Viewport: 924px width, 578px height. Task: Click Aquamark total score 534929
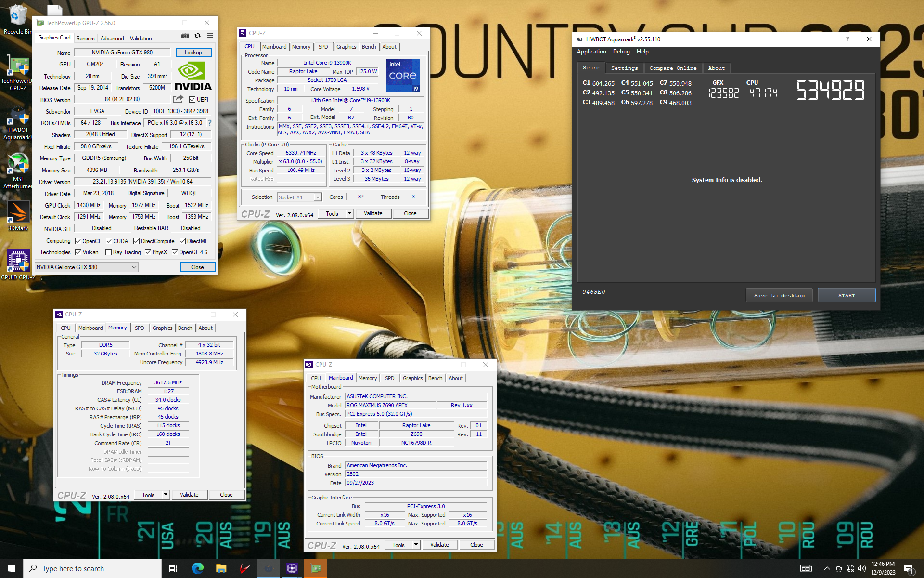830,90
